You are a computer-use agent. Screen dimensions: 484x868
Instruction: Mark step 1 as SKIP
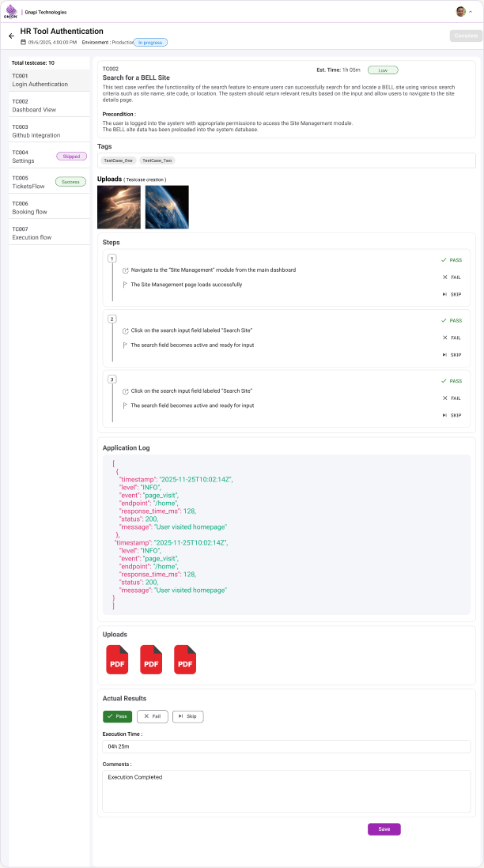(452, 295)
